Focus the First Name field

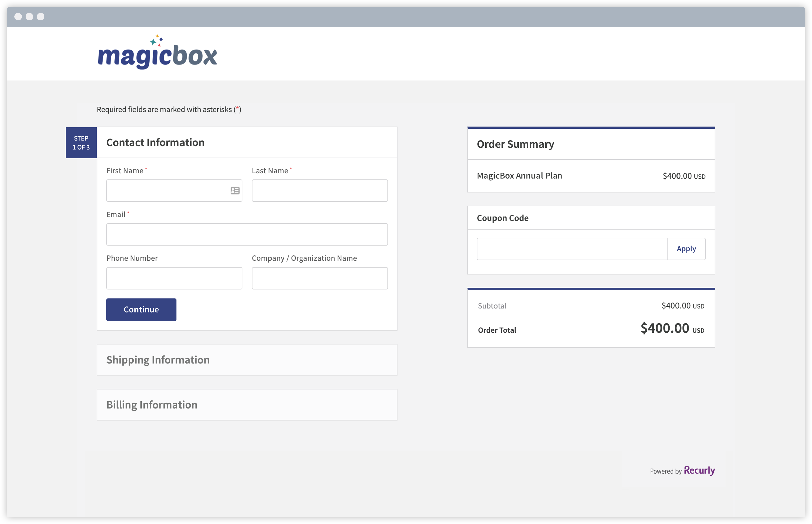tap(167, 191)
